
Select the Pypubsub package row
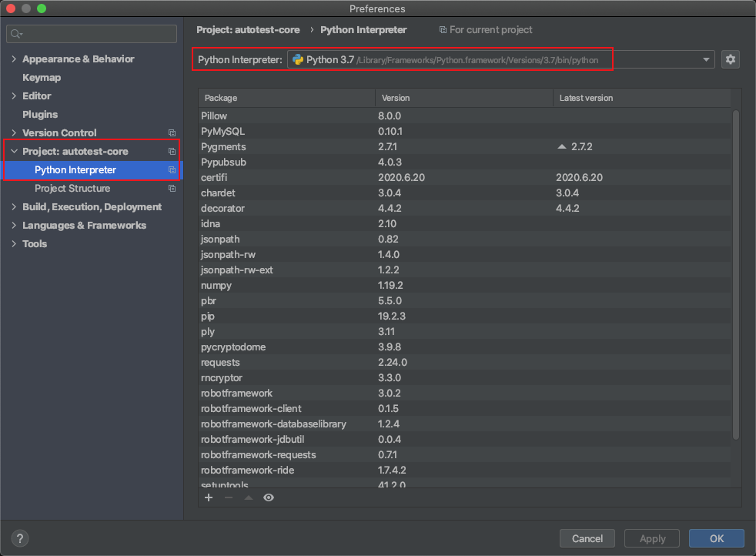tap(464, 162)
